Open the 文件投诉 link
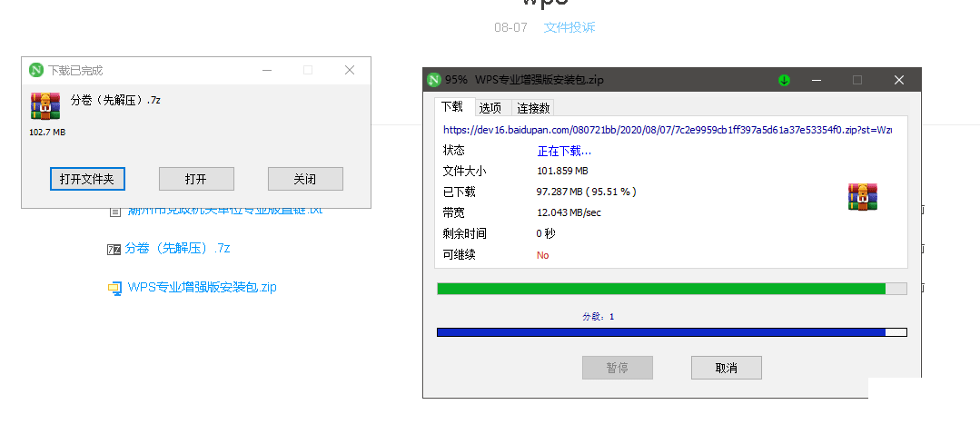The width and height of the screenshot is (980, 424). 569,27
